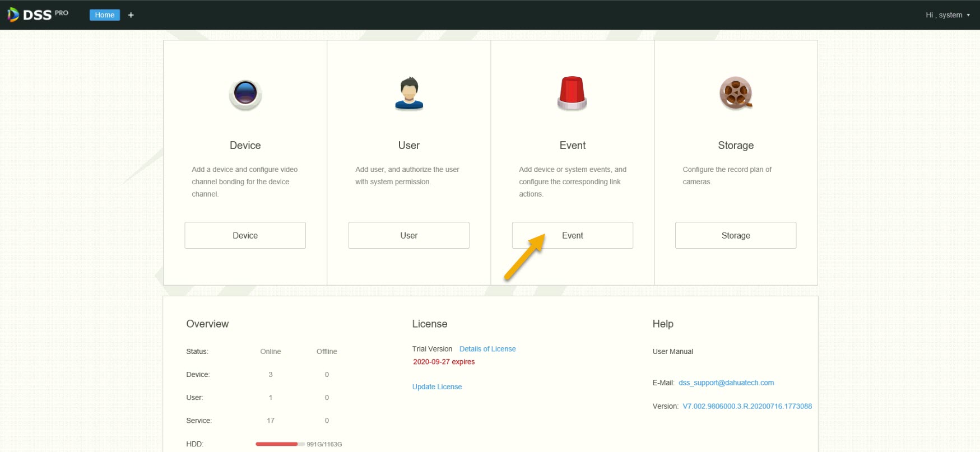Open the Storage configuration button
This screenshot has width=980, height=452.
[736, 235]
